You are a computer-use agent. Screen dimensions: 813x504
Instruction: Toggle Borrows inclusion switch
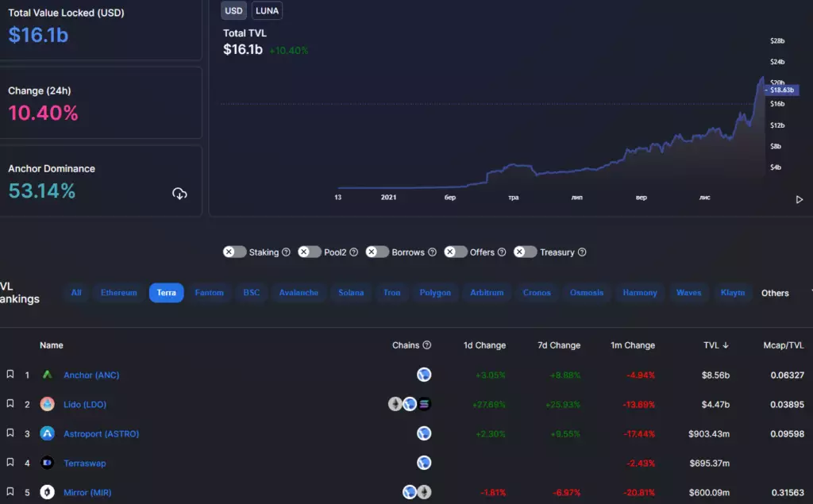pos(376,252)
